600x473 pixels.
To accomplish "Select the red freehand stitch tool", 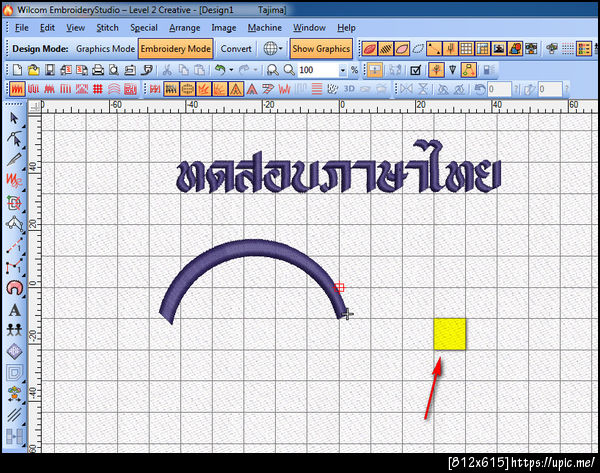I will coord(14,180).
